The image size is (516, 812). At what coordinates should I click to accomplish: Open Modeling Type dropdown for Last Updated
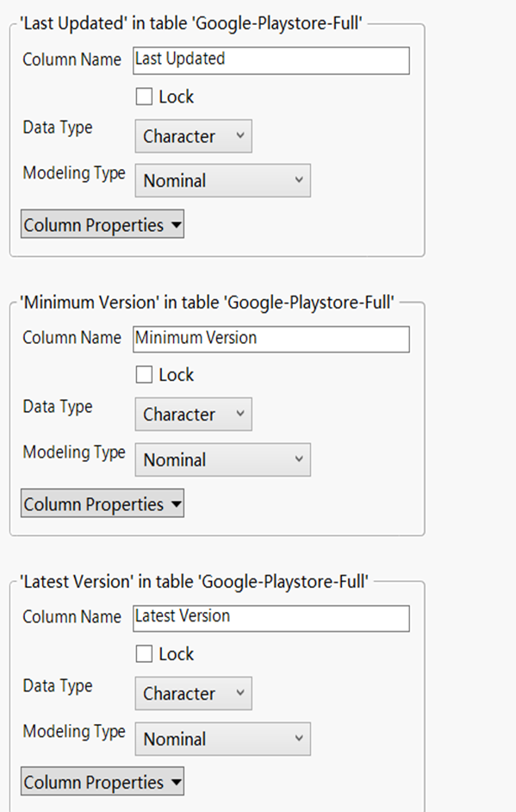[x=222, y=181]
